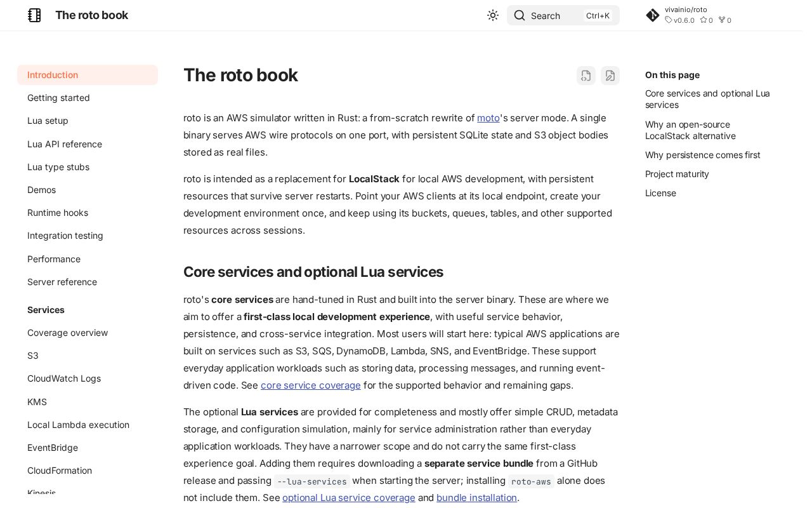Select Introduction in the sidebar
Viewport: 812px width, 508px height.
[88, 75]
